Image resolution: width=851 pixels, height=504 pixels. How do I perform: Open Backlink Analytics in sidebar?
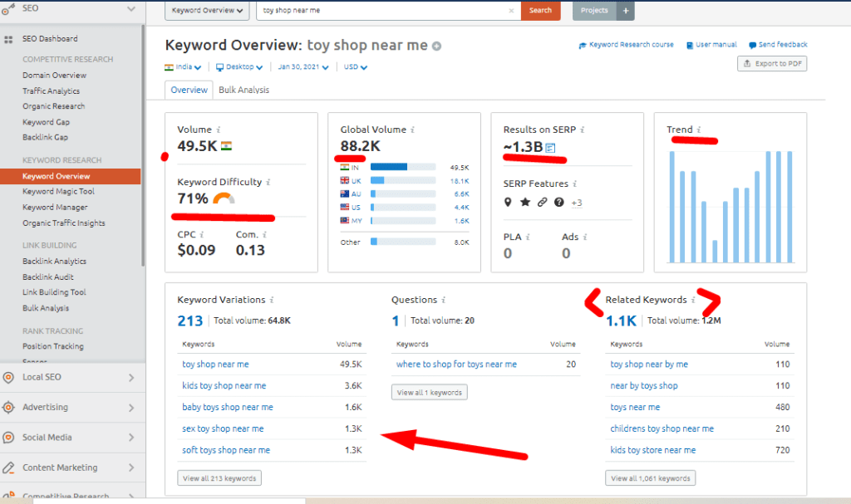coord(54,262)
